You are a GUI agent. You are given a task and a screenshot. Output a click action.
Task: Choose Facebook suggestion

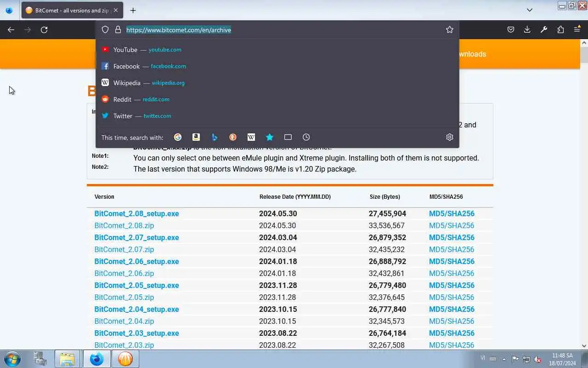pos(277,66)
